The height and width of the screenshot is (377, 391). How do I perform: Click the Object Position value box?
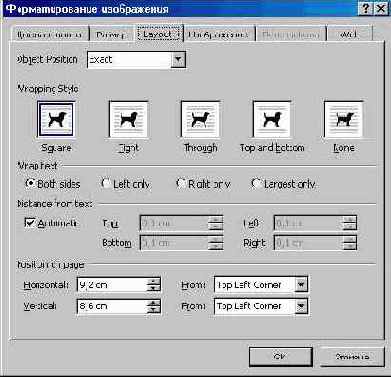click(x=129, y=60)
